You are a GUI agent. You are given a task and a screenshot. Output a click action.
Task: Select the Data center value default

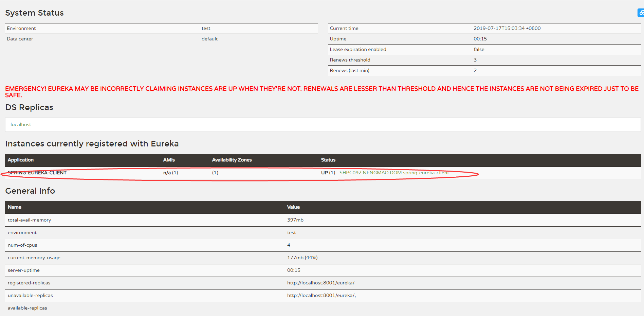tap(209, 39)
